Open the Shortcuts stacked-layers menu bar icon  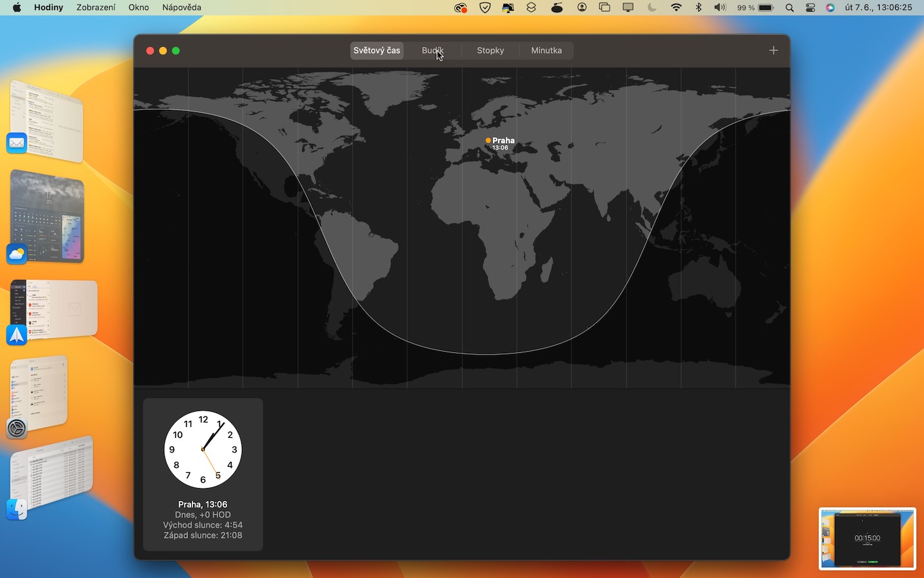point(531,8)
